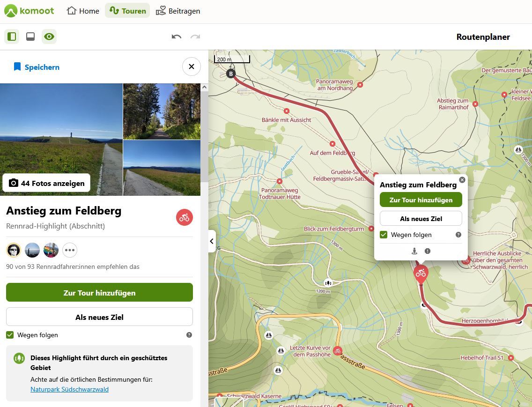Open the Touren tab
532x407 pixels.
coord(127,11)
